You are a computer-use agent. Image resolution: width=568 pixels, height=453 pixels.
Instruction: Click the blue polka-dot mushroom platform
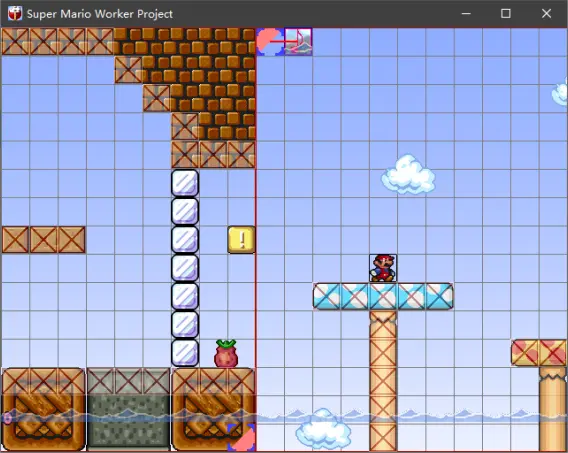pos(383,296)
